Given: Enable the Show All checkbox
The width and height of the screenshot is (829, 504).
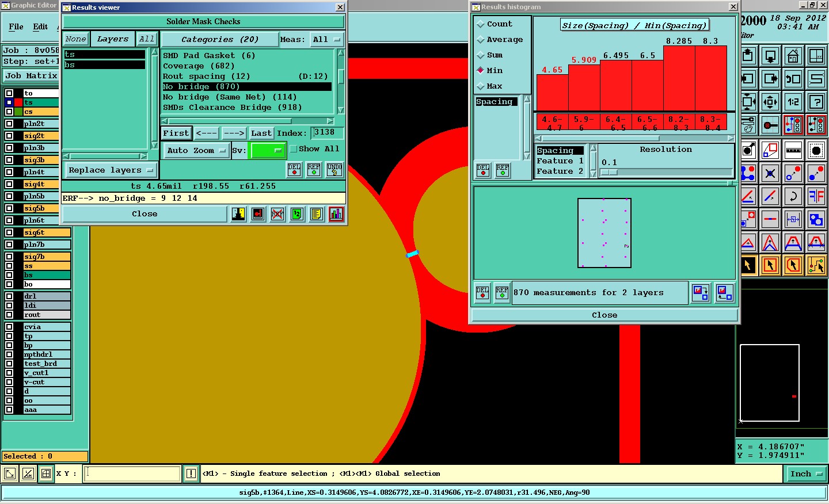Looking at the screenshot, I should coord(294,149).
